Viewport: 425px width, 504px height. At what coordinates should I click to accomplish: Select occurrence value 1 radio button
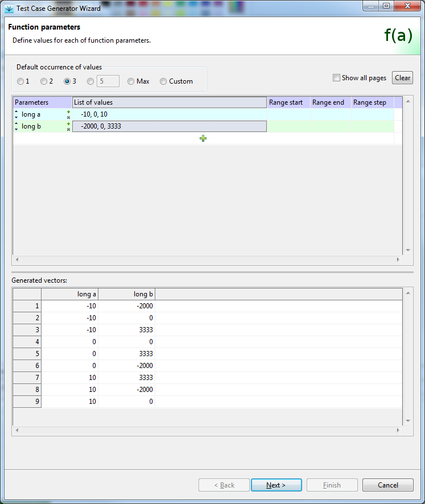coord(20,81)
